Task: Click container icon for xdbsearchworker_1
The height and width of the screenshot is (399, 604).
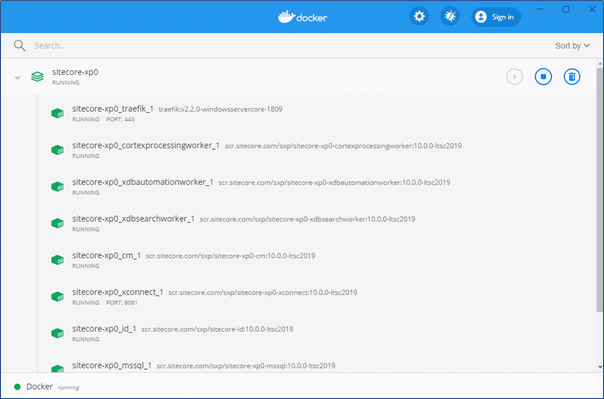Action: pos(57,223)
